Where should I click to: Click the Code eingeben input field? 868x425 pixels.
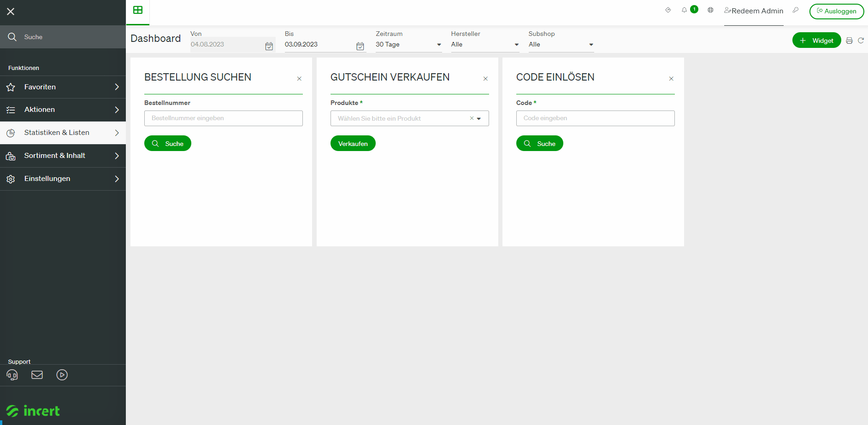[596, 118]
